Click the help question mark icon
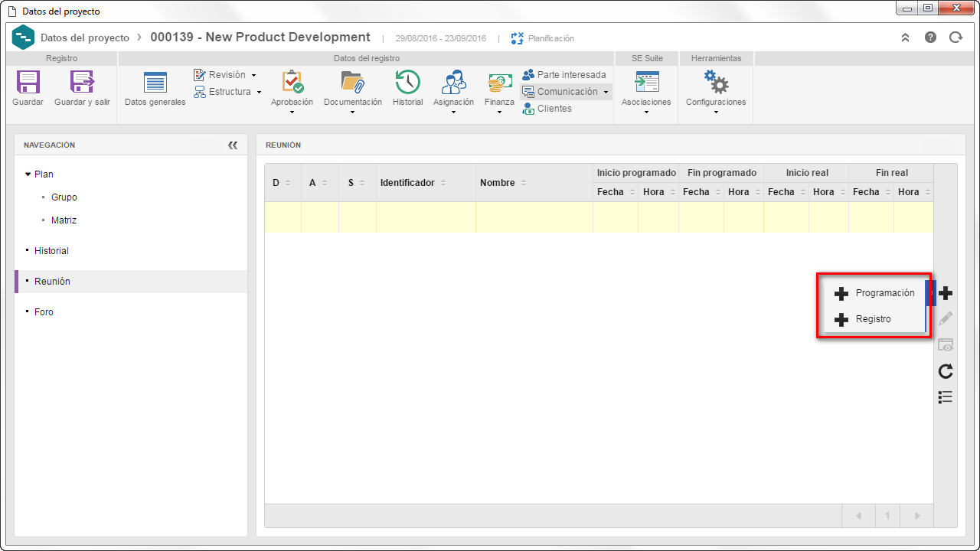Screen dimensions: 980x551 (930, 37)
